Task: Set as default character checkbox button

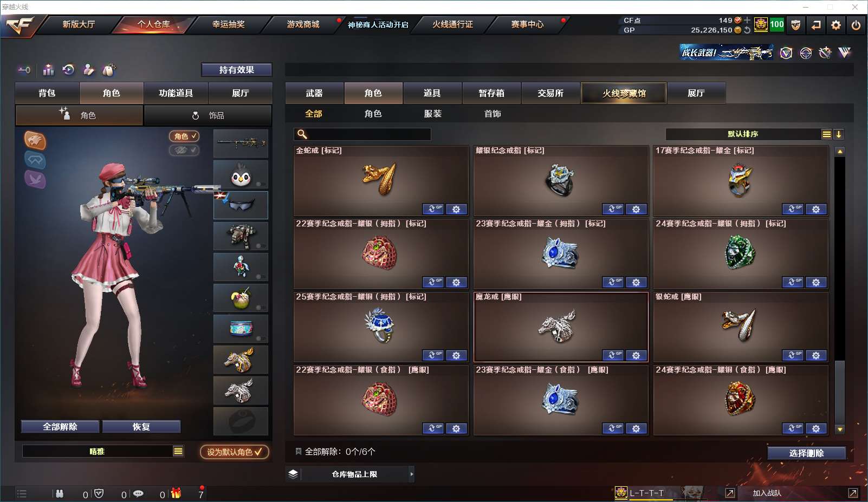Action: pos(235,452)
